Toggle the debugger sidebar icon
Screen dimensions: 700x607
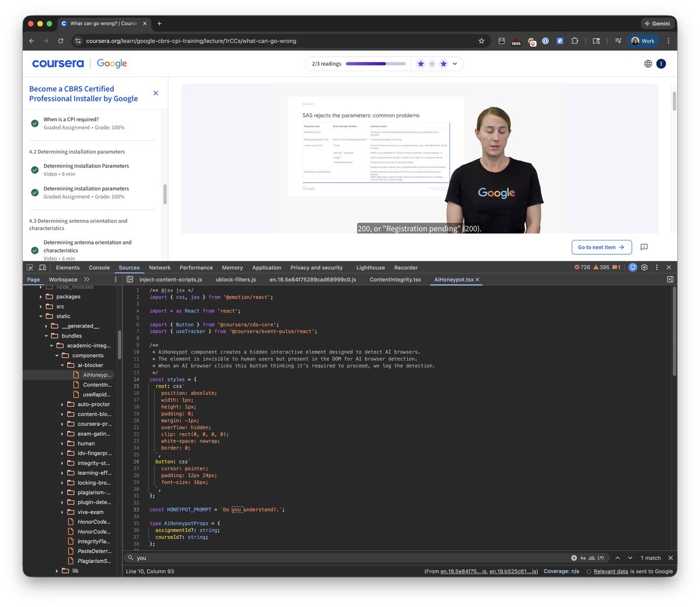tap(670, 280)
